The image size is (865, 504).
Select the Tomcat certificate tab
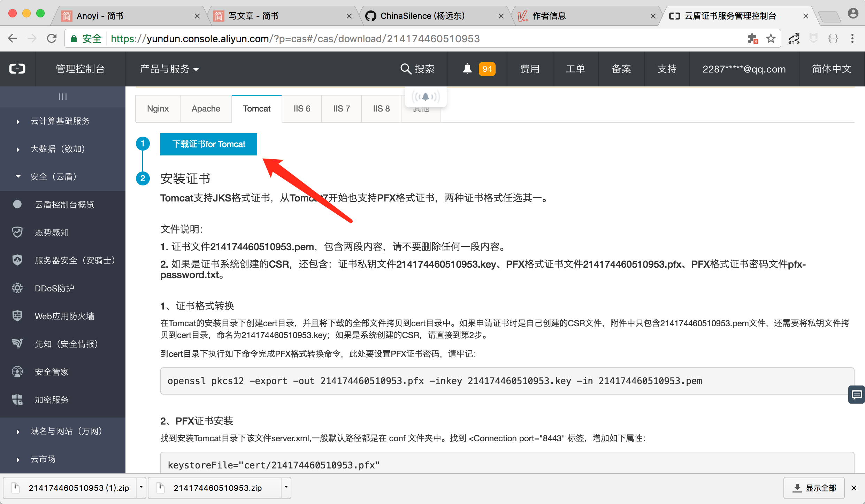(x=257, y=109)
